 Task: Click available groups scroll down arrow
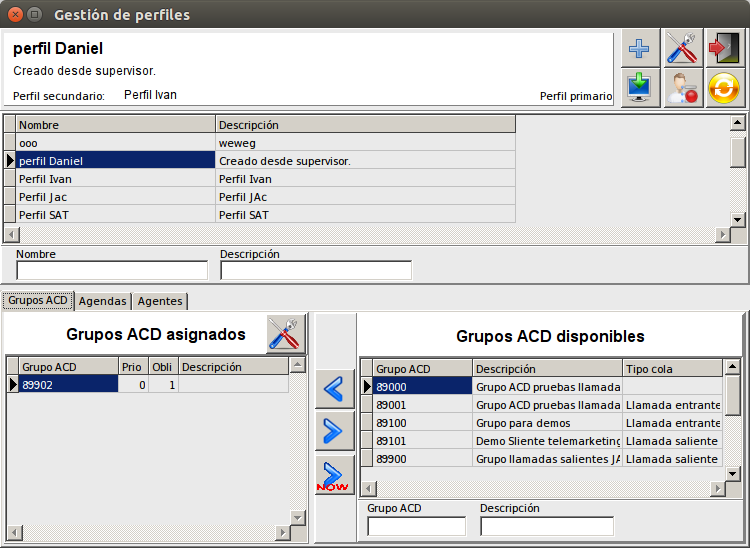[x=733, y=473]
